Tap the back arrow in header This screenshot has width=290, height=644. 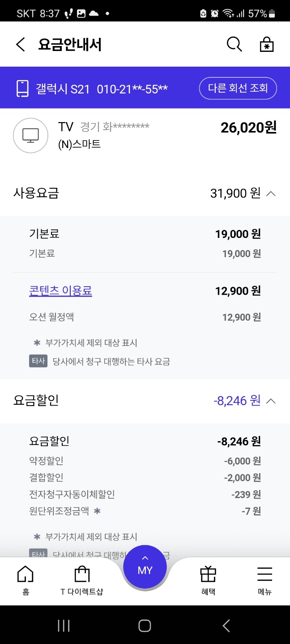[x=20, y=45]
